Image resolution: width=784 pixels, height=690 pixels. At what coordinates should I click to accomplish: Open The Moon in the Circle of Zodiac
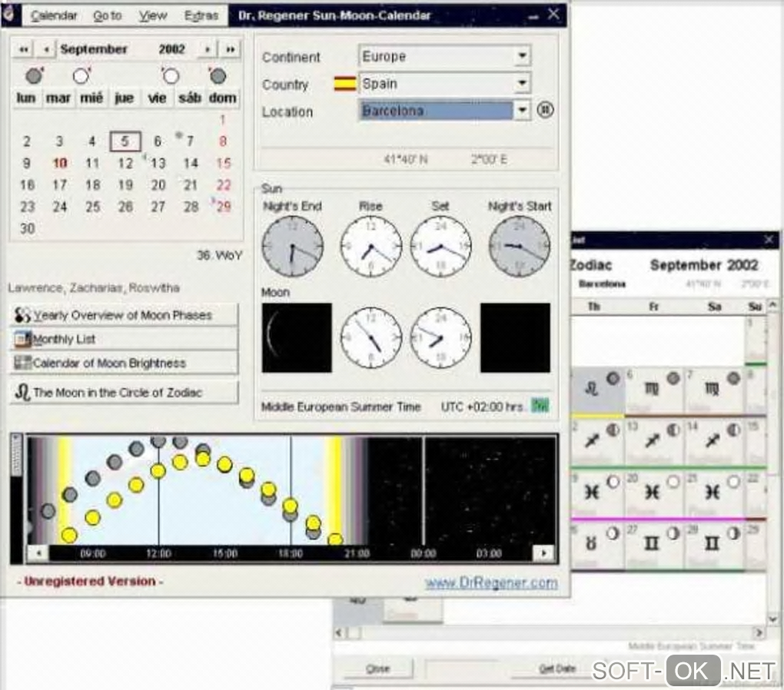(x=124, y=393)
